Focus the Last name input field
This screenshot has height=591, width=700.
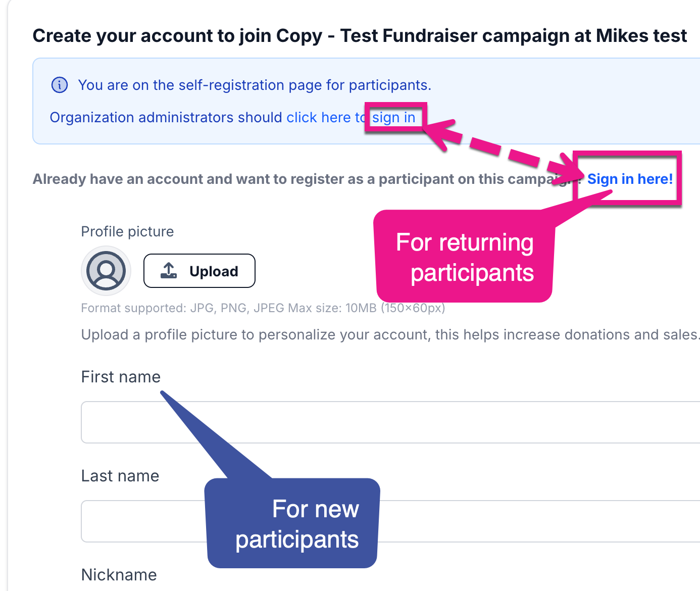coord(141,521)
